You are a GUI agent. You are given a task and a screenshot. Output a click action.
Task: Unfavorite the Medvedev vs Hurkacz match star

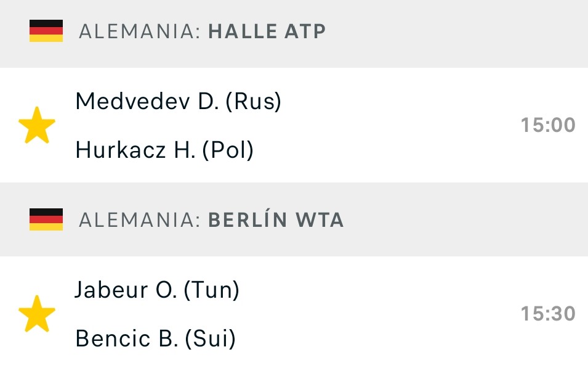coord(37,125)
